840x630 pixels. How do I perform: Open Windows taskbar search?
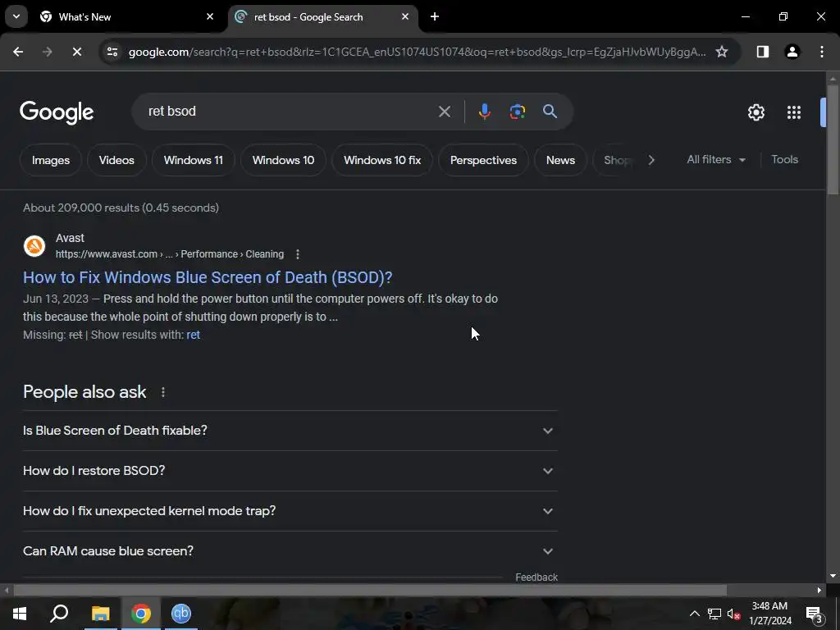[59, 614]
